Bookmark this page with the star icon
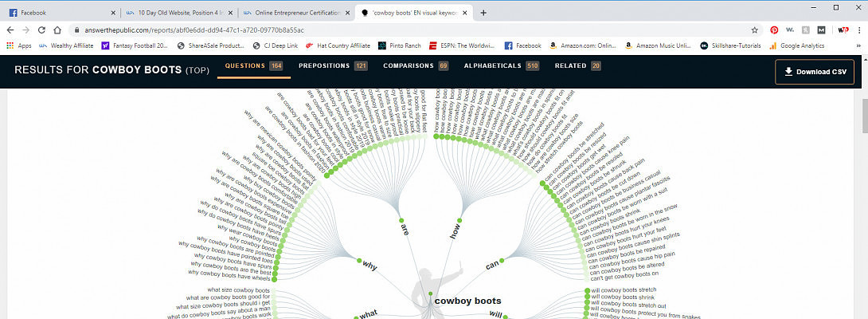This screenshot has width=868, height=319. click(754, 30)
